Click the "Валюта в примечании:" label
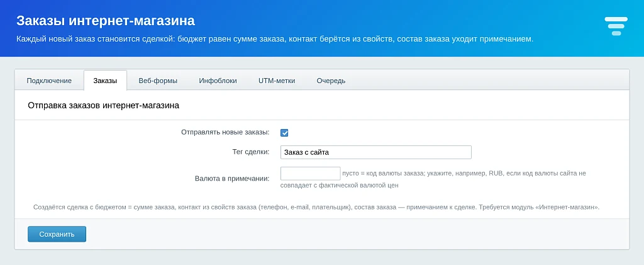The image size is (644, 265). pyautogui.click(x=232, y=178)
